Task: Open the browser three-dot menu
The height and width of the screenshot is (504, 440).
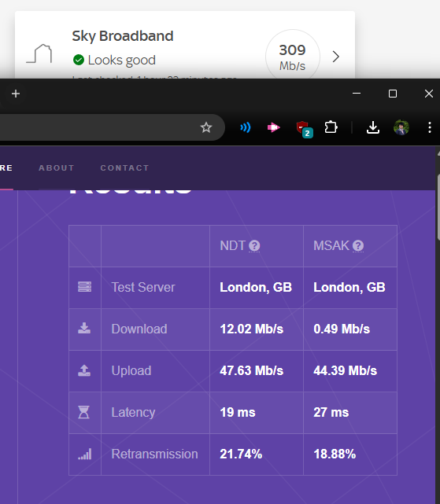Action: coord(430,127)
